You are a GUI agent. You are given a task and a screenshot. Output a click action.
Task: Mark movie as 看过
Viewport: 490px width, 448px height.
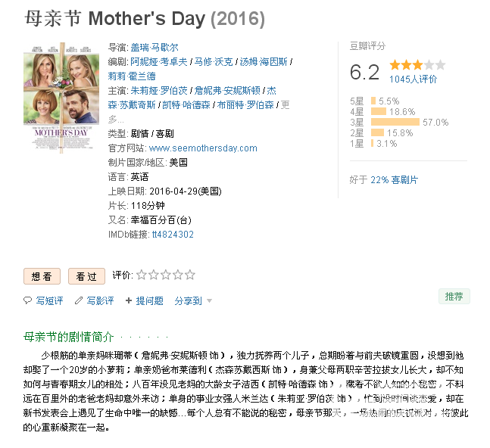[86, 276]
